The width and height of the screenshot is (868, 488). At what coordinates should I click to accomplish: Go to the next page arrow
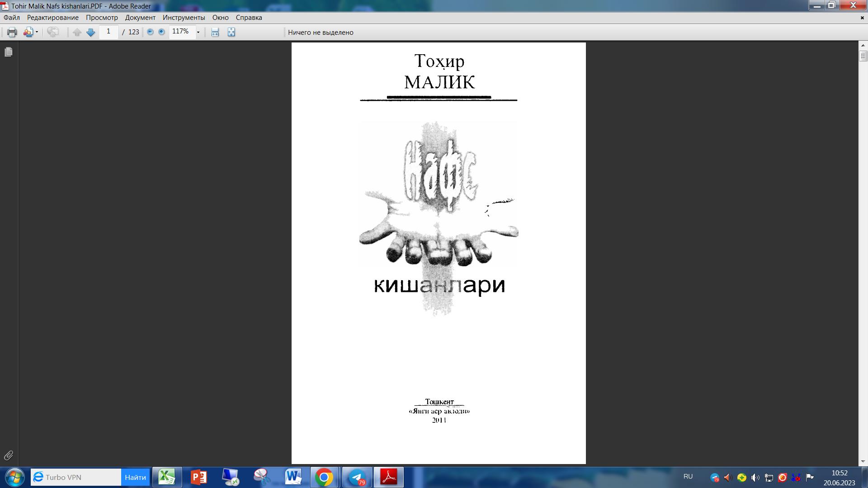point(90,32)
